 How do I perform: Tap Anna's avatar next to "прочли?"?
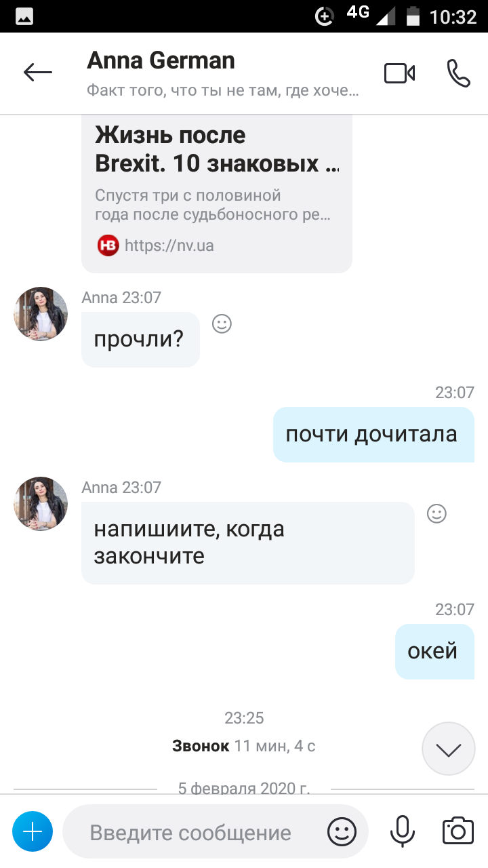(41, 314)
